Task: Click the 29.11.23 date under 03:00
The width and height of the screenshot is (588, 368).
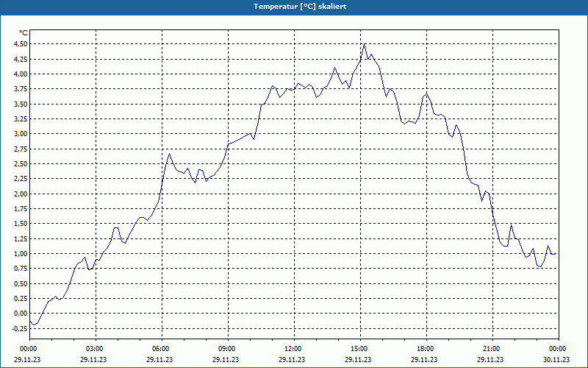Action: (x=94, y=360)
